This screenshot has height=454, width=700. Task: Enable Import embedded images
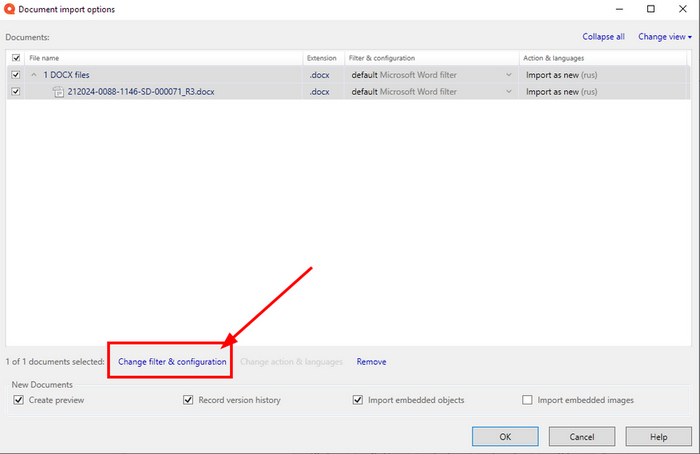[527, 400]
